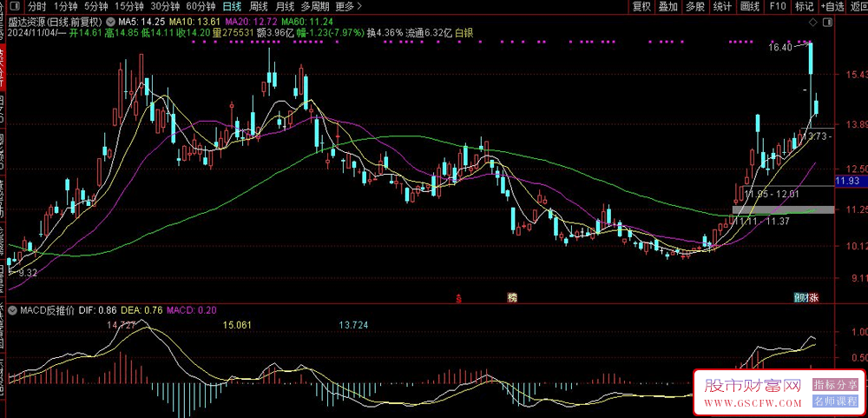Open the 多股 multi-stock view
Viewport: 868px width, 418px height.
tap(694, 7)
